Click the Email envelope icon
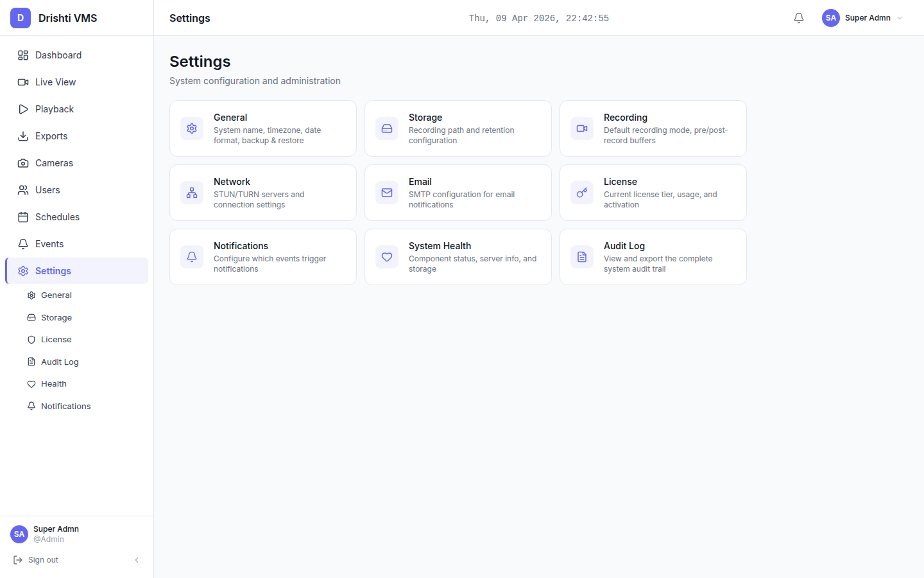 coord(386,193)
